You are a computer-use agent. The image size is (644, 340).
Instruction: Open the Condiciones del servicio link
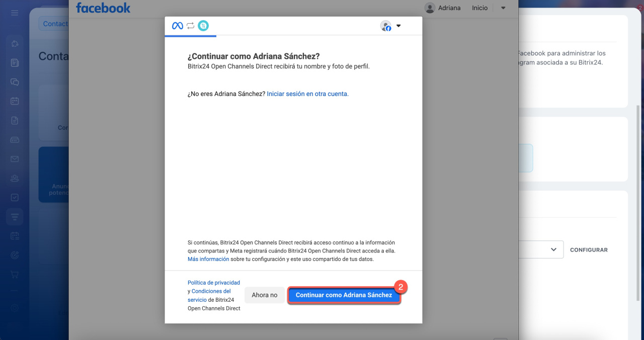pyautogui.click(x=209, y=295)
